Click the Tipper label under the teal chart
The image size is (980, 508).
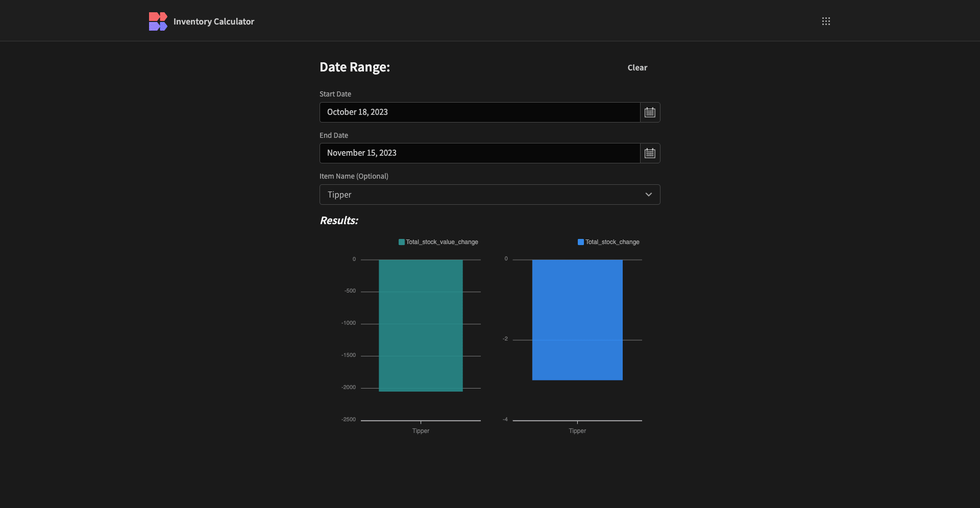(421, 431)
